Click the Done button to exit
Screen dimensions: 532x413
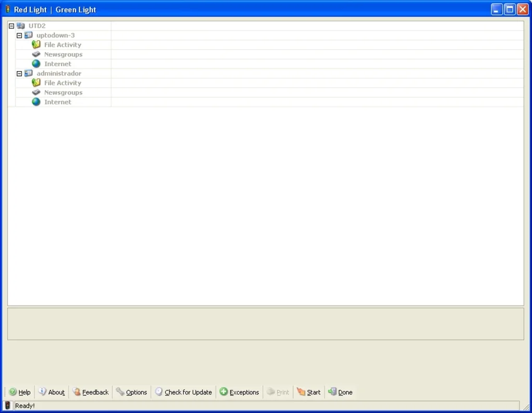(340, 392)
